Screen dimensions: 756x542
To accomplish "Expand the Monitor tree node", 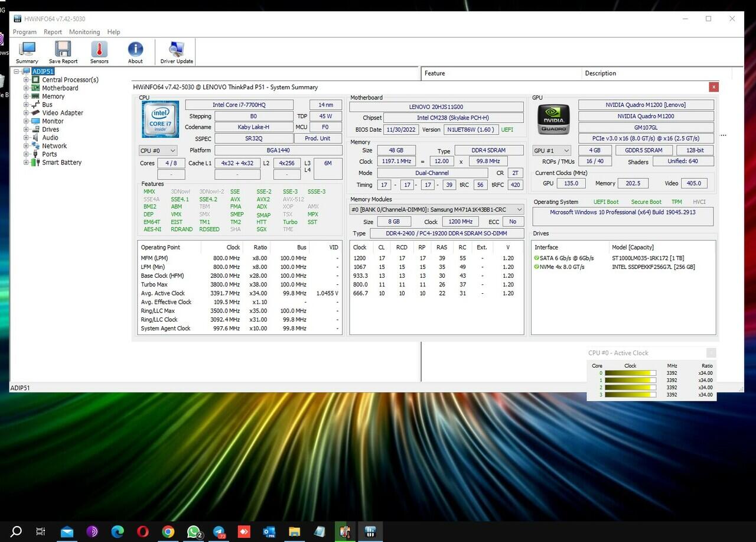I will pyautogui.click(x=26, y=121).
